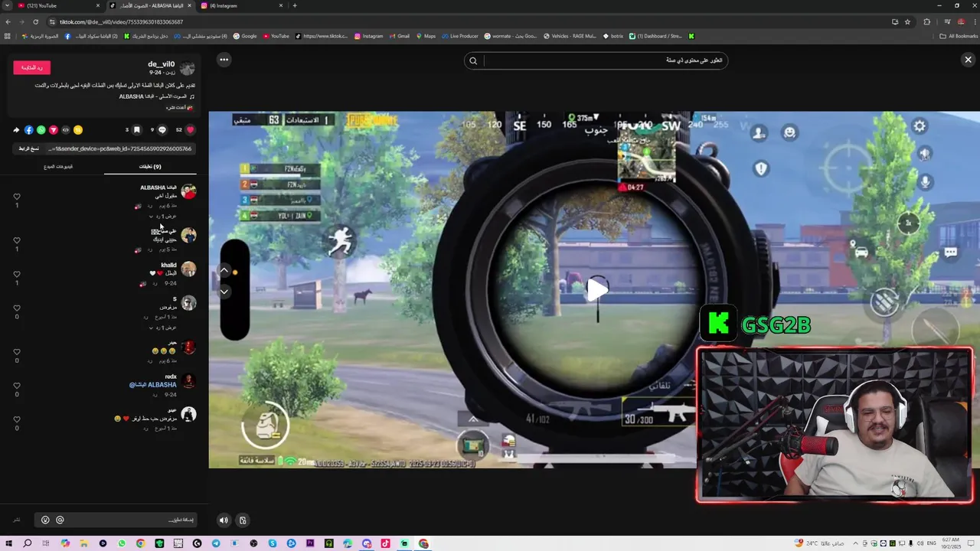Like the khalid comment
This screenshot has width=980, height=551.
pyautogui.click(x=17, y=275)
